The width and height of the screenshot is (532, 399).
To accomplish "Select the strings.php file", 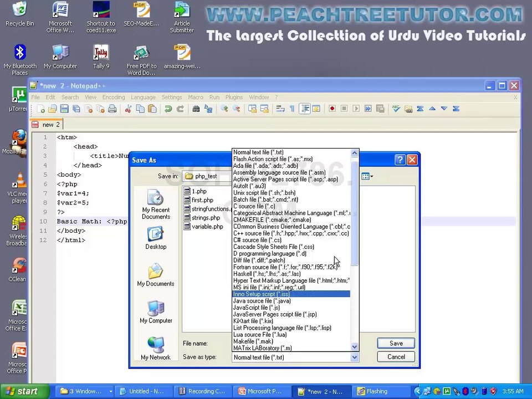I will [202, 218].
